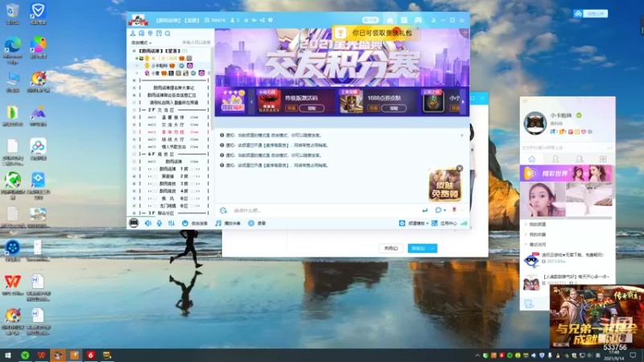Click the Close button in rear dialog
The image size is (644, 362).
[390, 249]
